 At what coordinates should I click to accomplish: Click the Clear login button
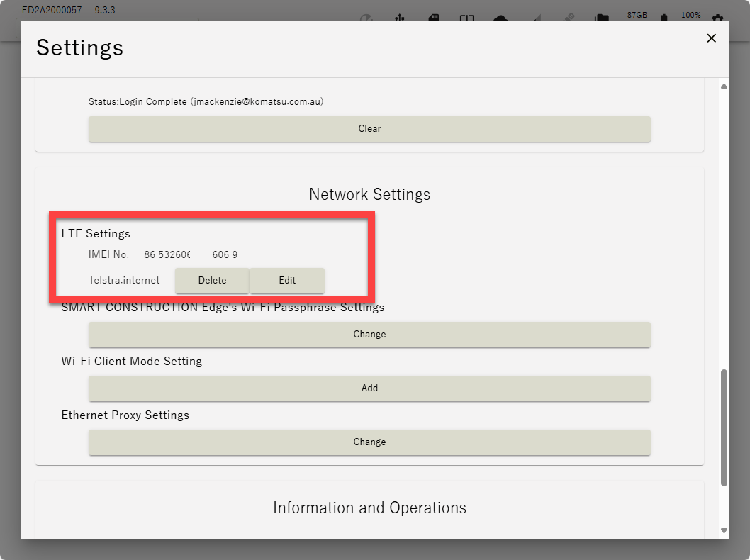pos(369,128)
